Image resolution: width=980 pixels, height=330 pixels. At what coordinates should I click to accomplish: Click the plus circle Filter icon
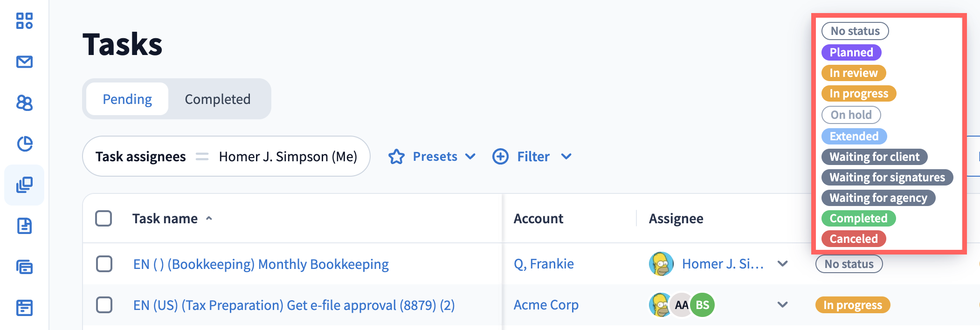[x=500, y=157]
